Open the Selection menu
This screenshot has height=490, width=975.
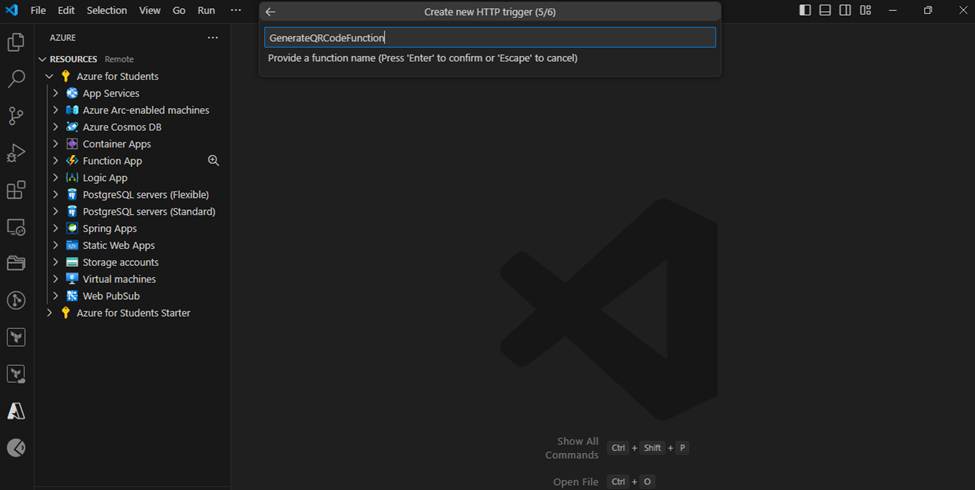[106, 11]
